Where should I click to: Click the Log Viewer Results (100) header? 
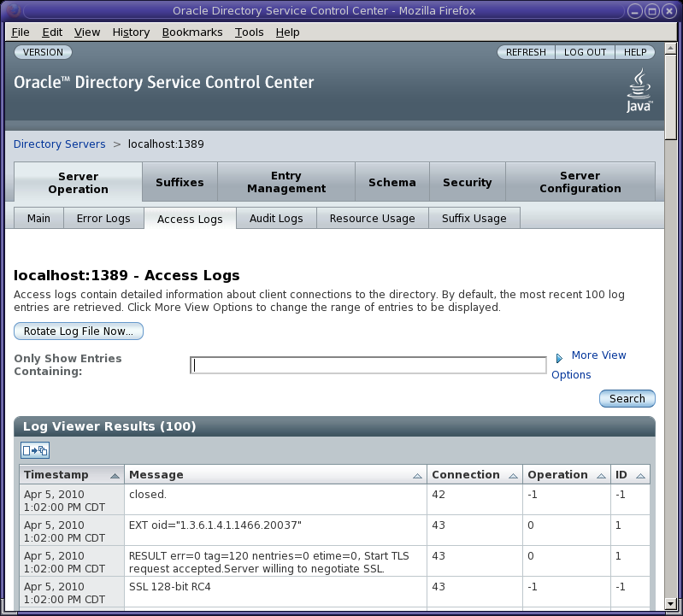(x=334, y=426)
